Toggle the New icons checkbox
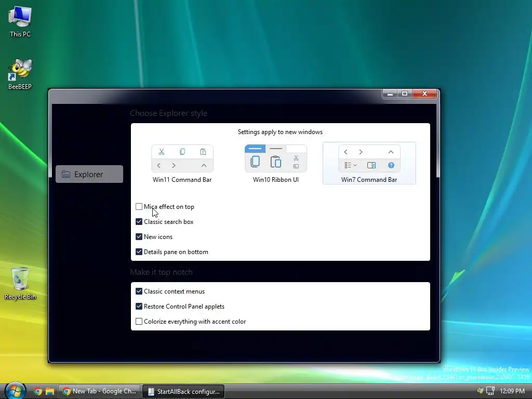The height and width of the screenshot is (399, 532). coord(139,237)
